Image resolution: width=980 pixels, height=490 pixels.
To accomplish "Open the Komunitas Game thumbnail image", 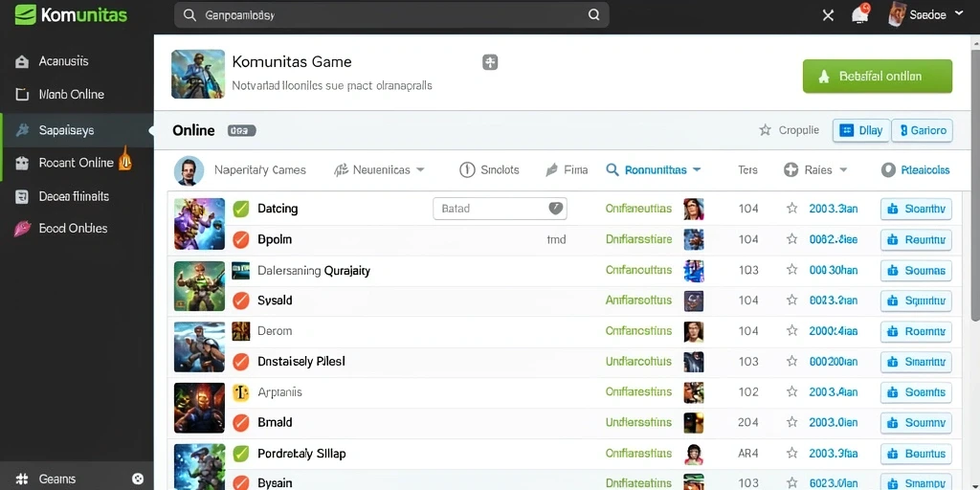I will point(198,75).
